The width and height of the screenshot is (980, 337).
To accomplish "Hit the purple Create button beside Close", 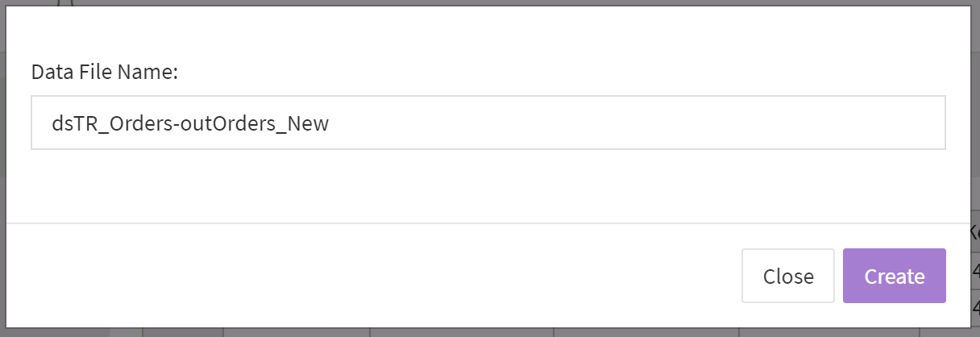I will tap(894, 276).
